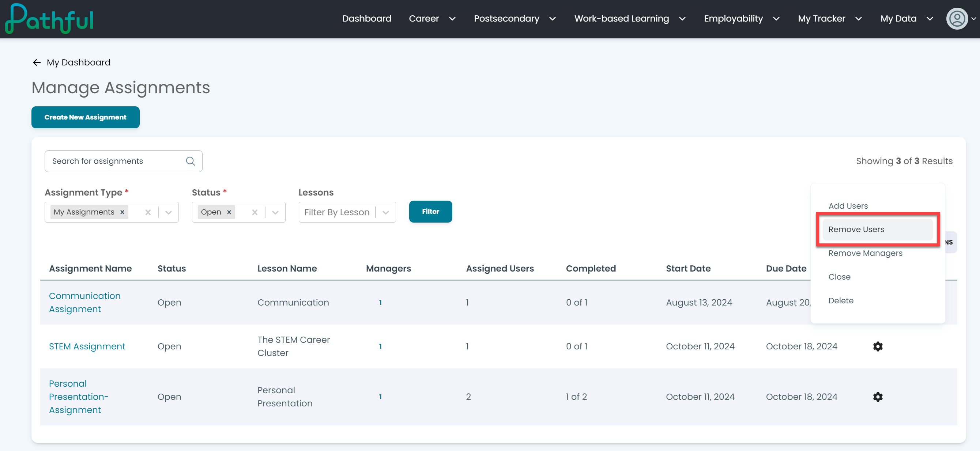Viewport: 980px width, 451px height.
Task: Open gear settings for Personal Presentation-Assignment
Action: tap(878, 397)
